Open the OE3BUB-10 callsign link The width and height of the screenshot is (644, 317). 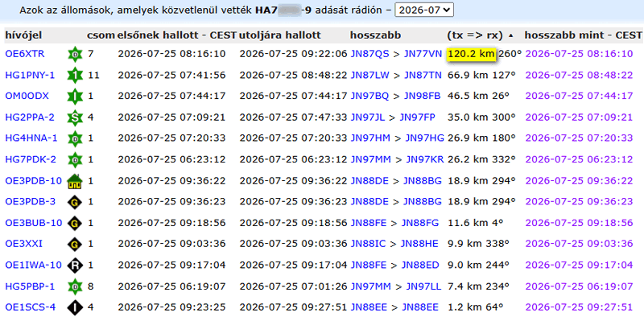tap(34, 223)
